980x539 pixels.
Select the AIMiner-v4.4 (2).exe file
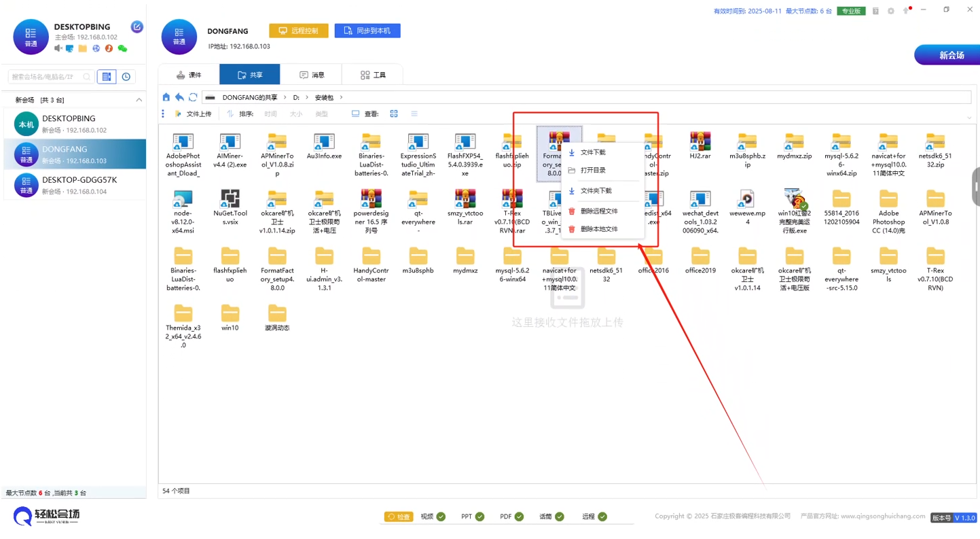click(230, 150)
